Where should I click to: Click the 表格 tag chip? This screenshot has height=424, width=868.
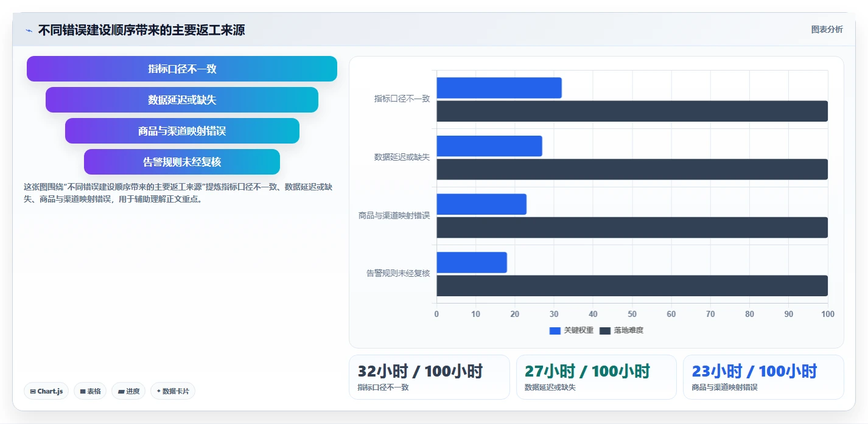point(90,391)
